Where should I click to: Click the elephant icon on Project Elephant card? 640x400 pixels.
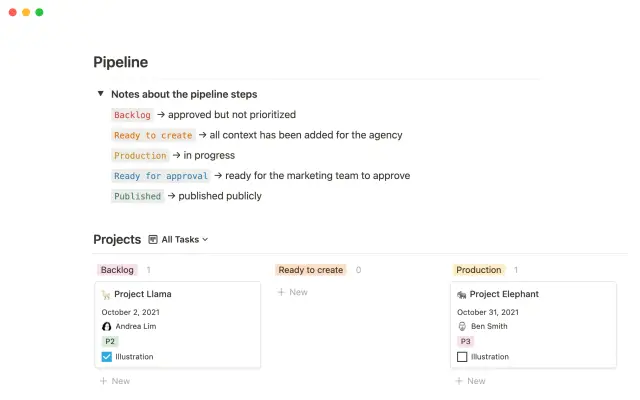(x=462, y=295)
